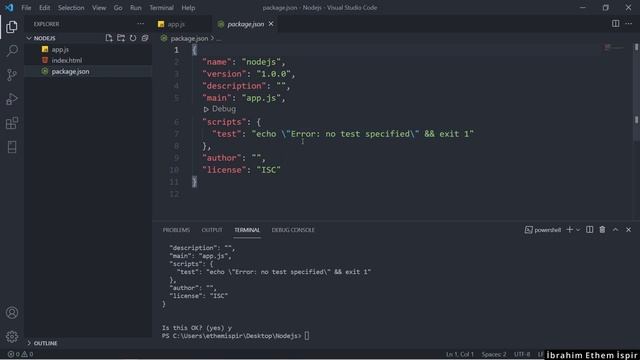Split the editor to the right

pyautogui.click(x=616, y=24)
